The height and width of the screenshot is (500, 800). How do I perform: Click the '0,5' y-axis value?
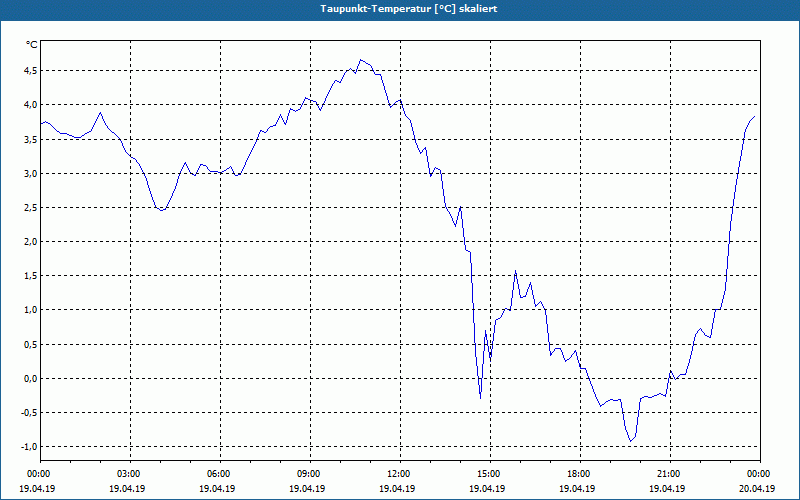point(32,344)
